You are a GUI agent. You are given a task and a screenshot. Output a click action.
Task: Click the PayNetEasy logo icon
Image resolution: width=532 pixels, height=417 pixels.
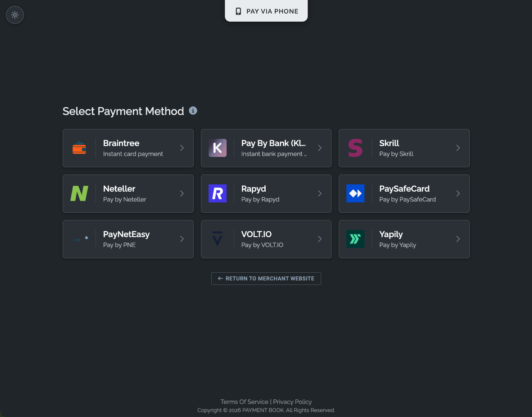point(79,239)
